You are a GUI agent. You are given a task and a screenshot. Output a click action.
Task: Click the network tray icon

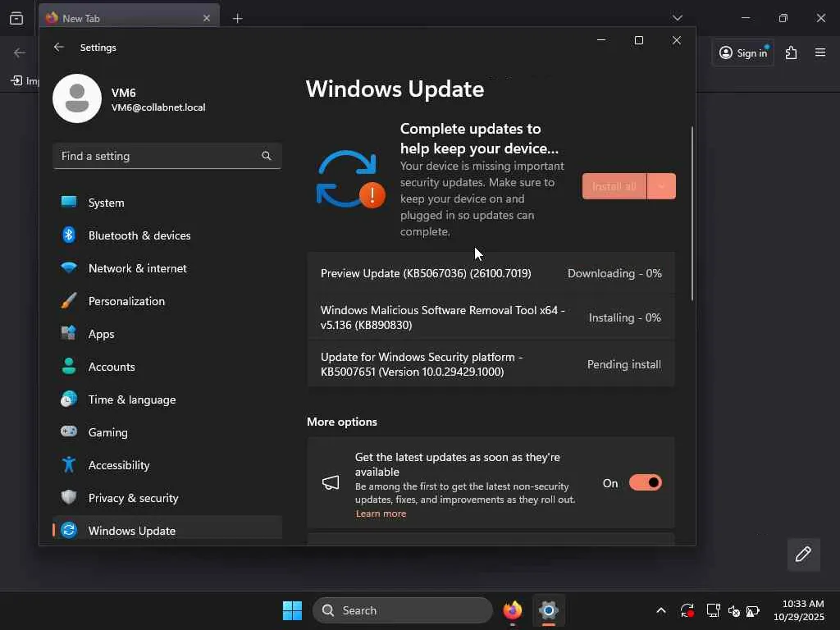[713, 610]
